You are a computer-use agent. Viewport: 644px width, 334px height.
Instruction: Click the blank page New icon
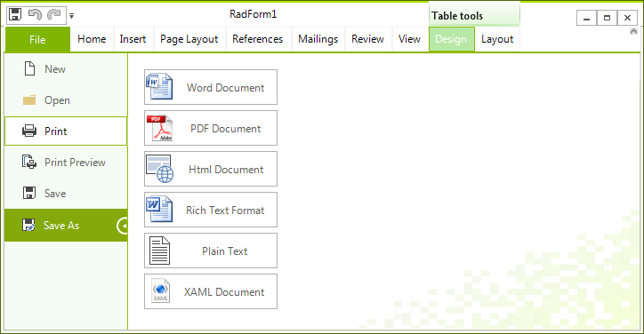point(29,68)
